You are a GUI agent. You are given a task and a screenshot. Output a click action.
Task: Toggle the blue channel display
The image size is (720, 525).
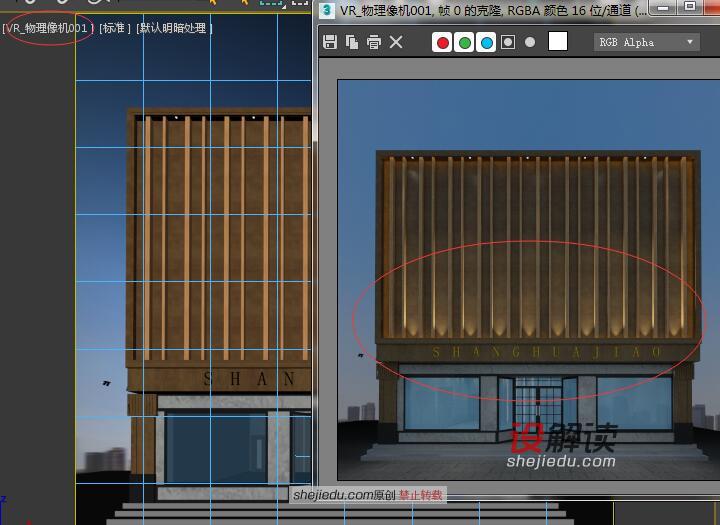[486, 42]
